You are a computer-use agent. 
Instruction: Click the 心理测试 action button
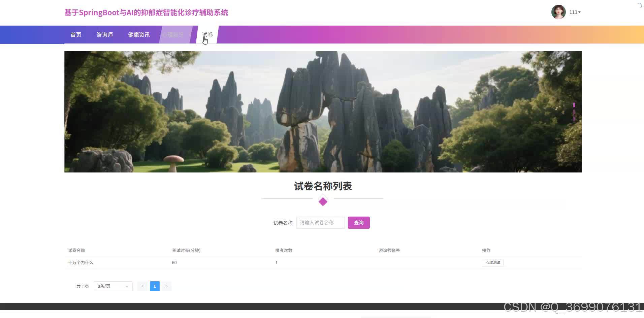[493, 262]
